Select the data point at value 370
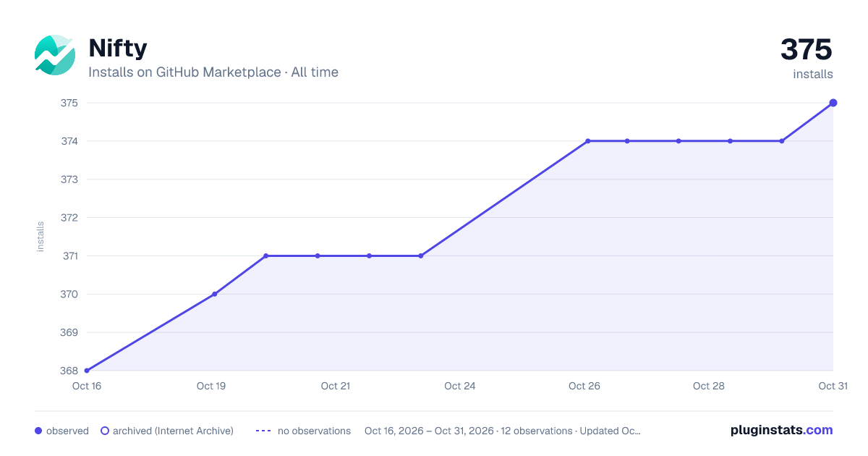 (215, 294)
